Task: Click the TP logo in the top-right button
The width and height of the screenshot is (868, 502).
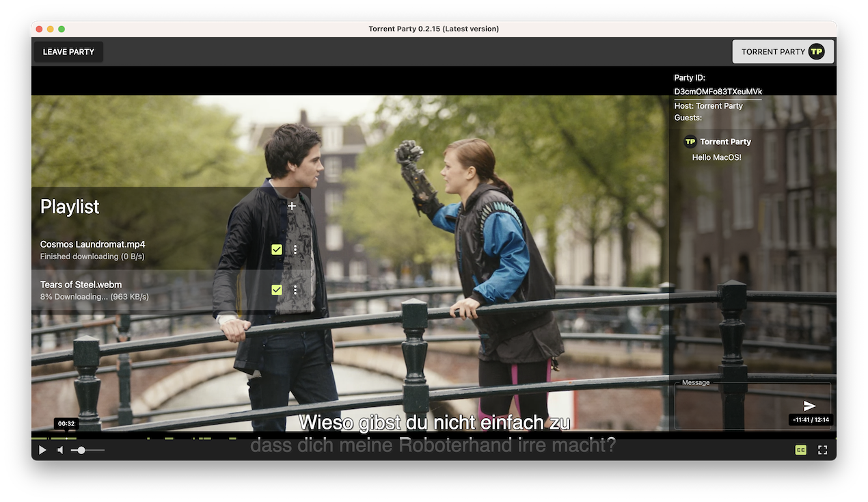Action: pos(817,51)
